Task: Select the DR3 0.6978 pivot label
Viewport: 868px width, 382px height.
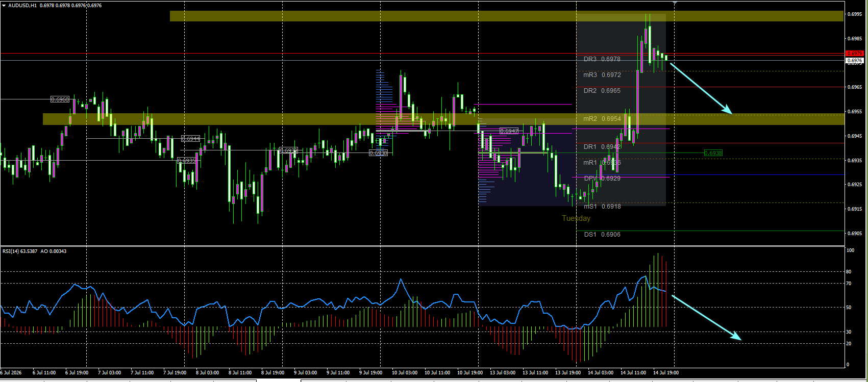Action: [x=602, y=59]
